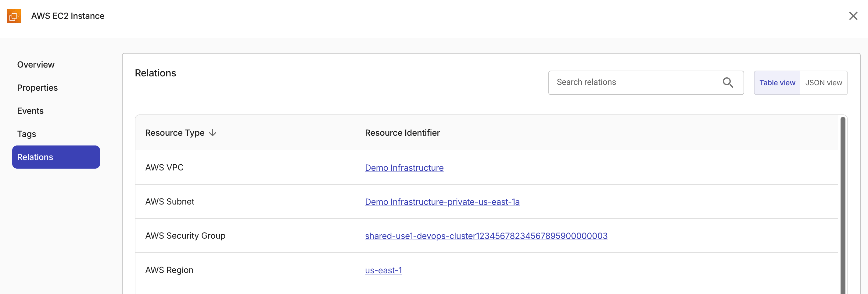Viewport: 868px width, 294px height.
Task: Open the us-east-1 region link
Action: [x=383, y=270]
